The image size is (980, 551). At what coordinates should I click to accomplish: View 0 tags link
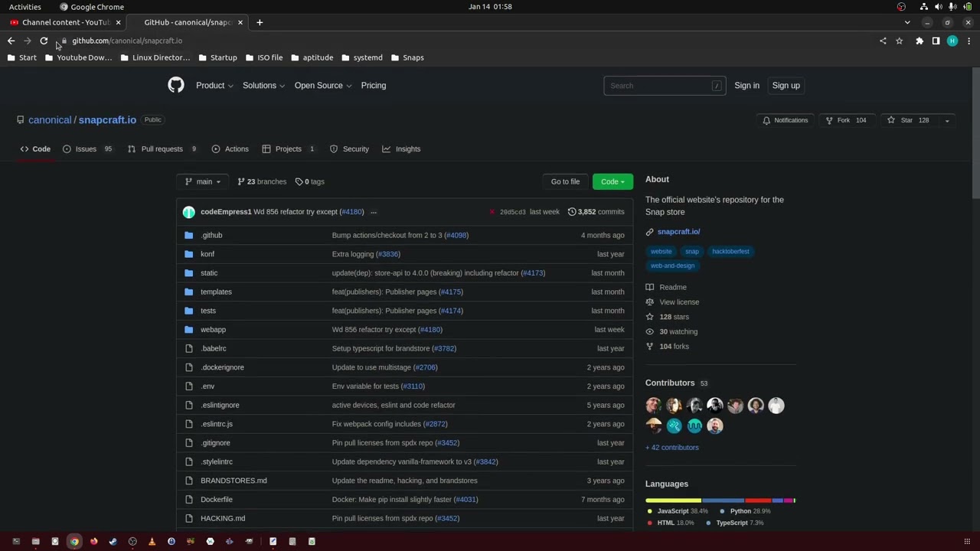click(309, 181)
